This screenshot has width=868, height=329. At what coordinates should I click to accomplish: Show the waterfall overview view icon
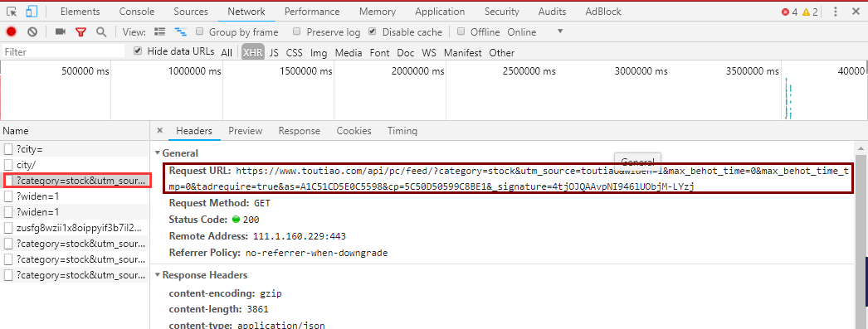[180, 32]
